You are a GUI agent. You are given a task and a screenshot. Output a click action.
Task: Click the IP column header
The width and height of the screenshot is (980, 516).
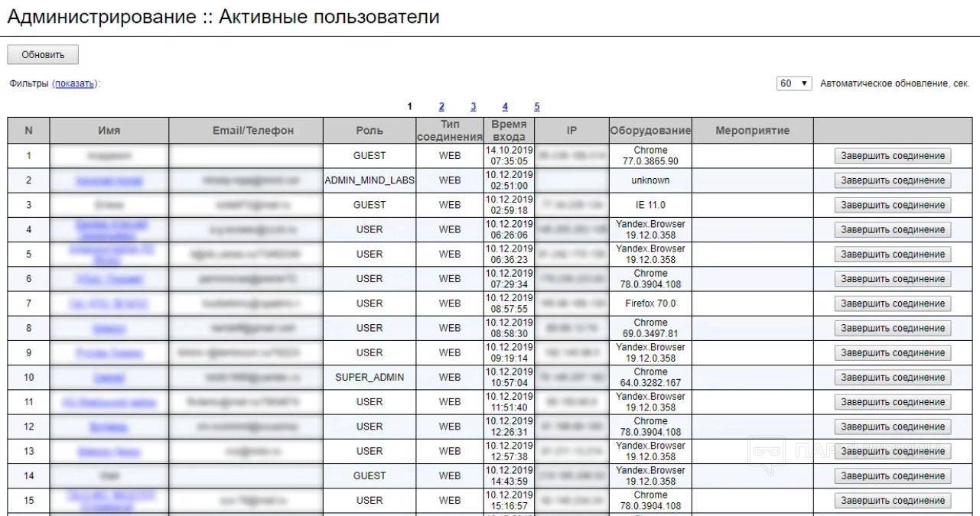tap(571, 131)
